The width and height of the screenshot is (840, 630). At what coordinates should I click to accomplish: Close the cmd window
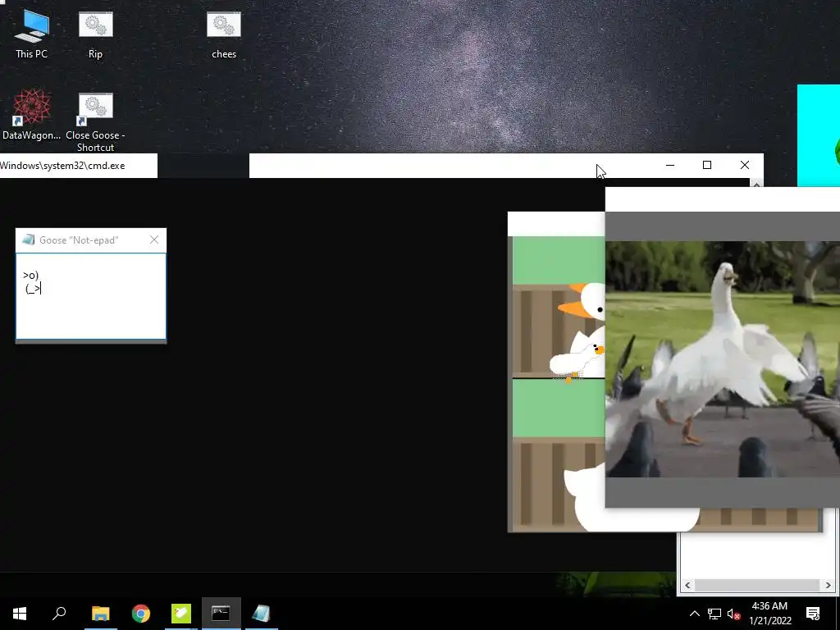pos(745,165)
